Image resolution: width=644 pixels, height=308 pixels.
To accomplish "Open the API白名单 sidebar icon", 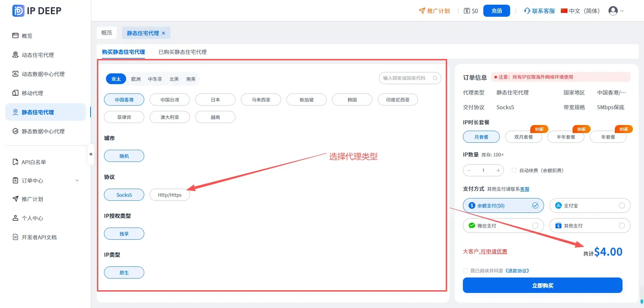I will [15, 162].
